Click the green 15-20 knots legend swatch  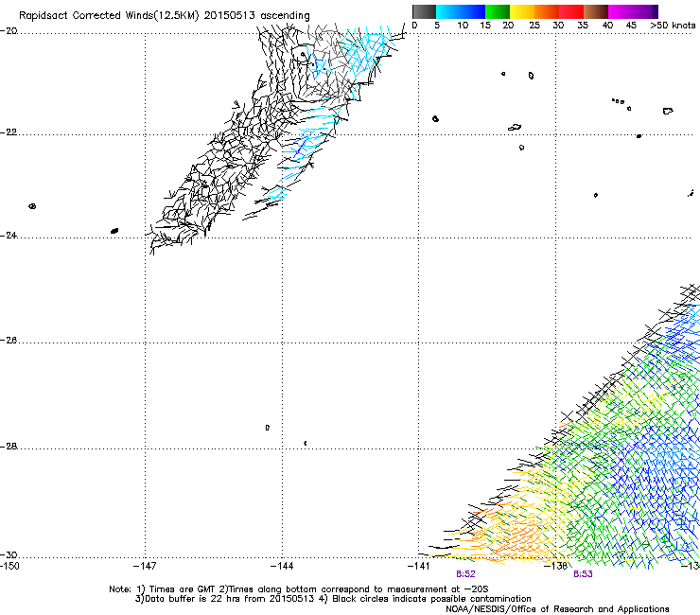[x=498, y=11]
